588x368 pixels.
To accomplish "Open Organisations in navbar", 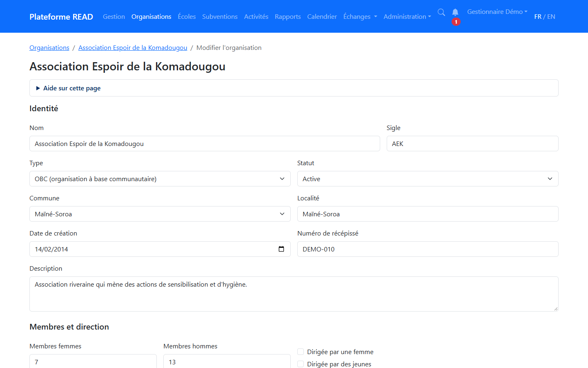I will [x=151, y=16].
